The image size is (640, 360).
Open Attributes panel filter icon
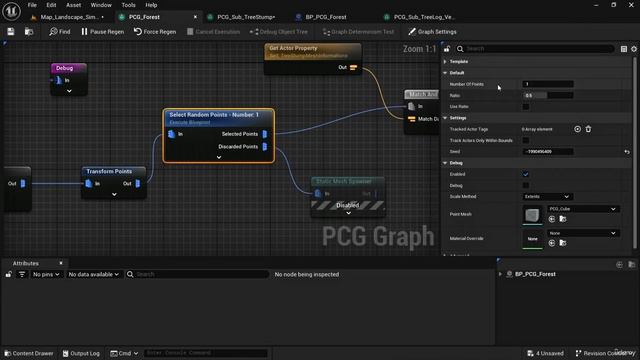[22, 274]
